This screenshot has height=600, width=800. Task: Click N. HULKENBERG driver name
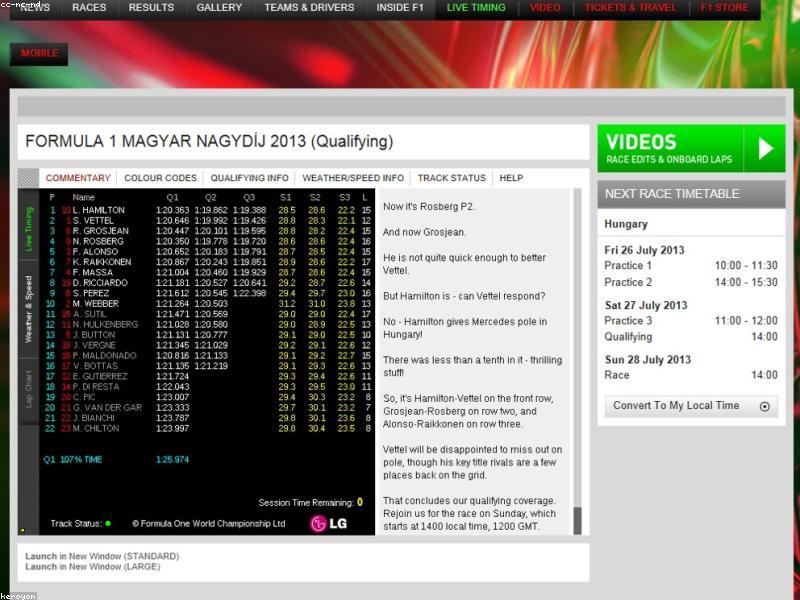(105, 324)
